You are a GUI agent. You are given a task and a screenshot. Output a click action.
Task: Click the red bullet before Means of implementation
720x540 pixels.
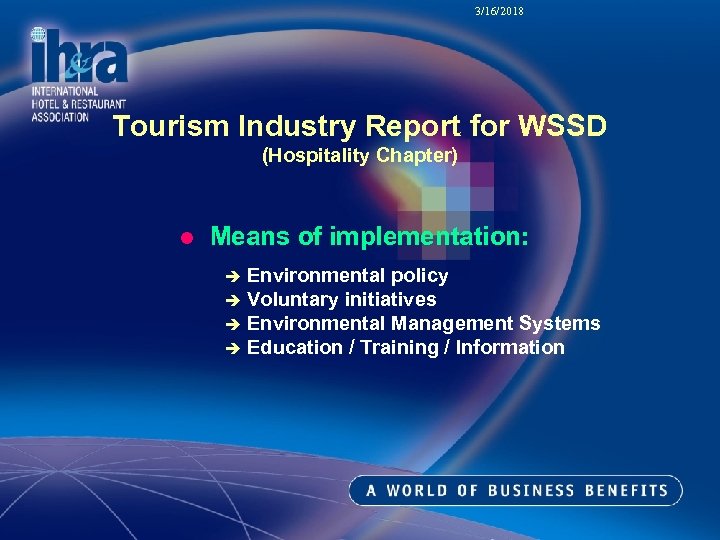187,238
